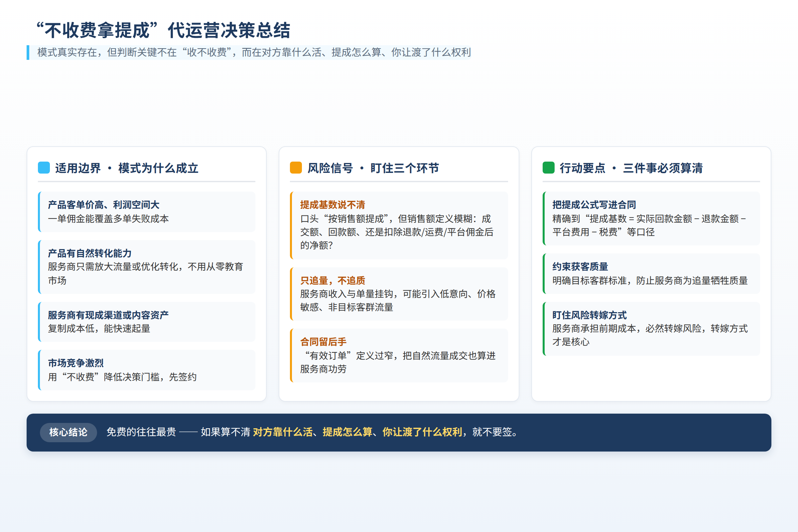Click the subtitle starting with 模式真实存在
Viewport: 798px width, 532px height.
pyautogui.click(x=254, y=52)
